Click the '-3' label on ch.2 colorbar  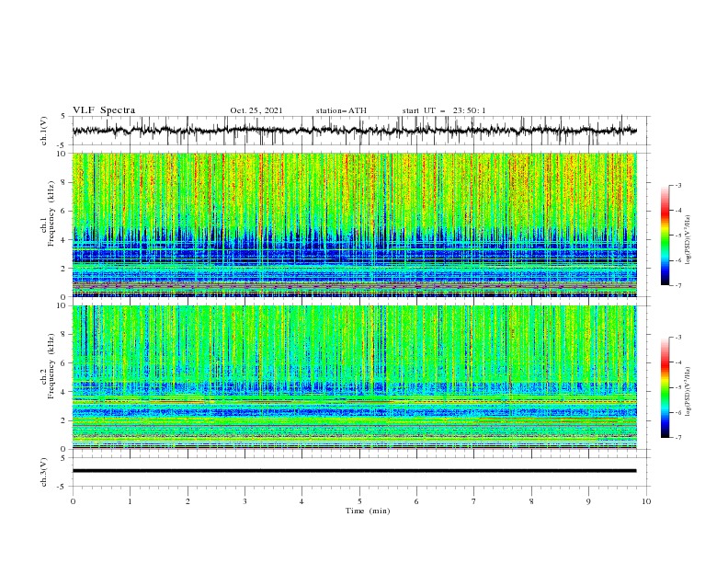(x=678, y=338)
